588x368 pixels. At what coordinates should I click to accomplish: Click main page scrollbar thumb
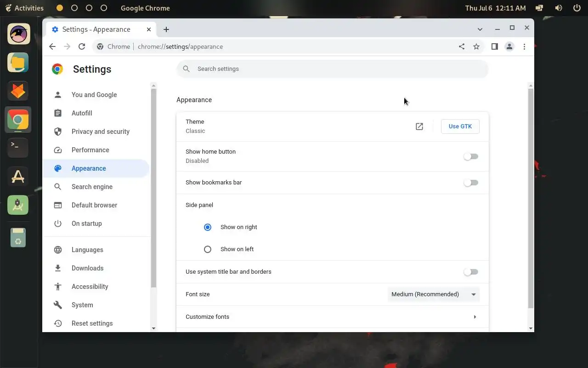[x=531, y=198]
